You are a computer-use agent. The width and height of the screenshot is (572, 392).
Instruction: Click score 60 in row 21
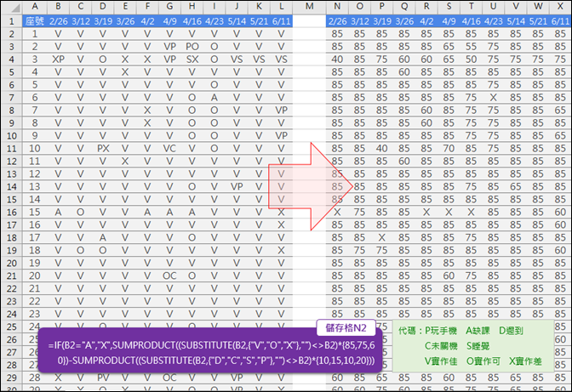[x=449, y=276]
